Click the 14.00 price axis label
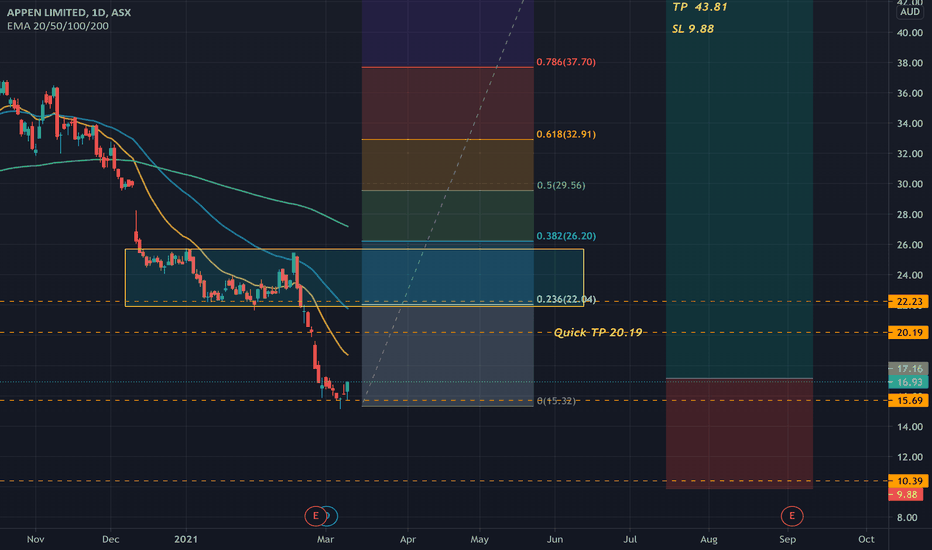This screenshot has height=550, width=932. [909, 427]
